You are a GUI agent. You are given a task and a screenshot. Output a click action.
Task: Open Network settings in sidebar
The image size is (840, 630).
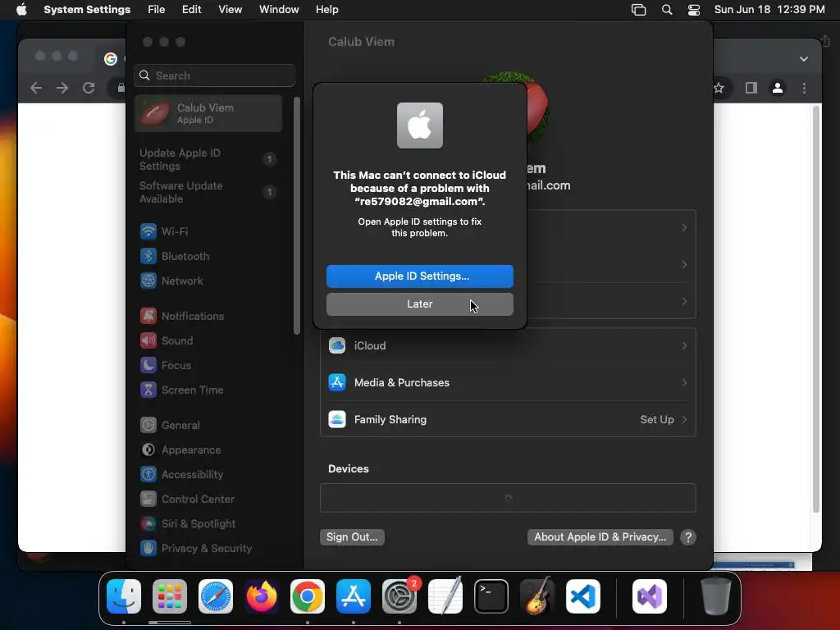click(x=171, y=281)
